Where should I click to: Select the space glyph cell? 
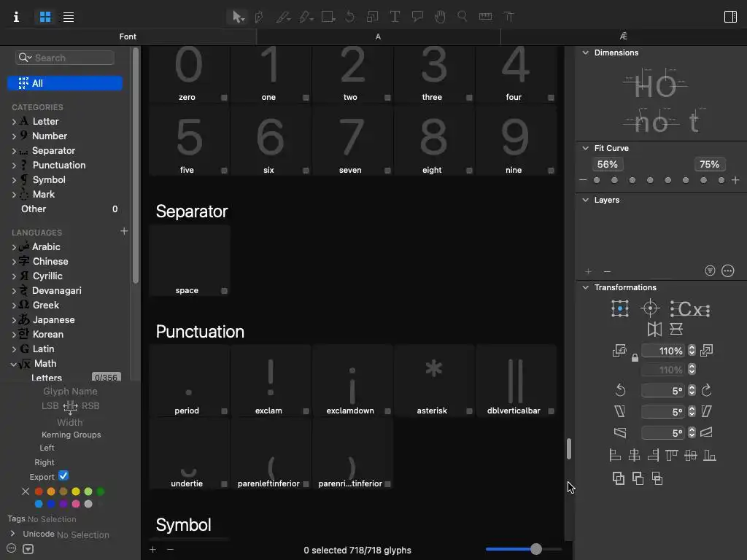189,261
